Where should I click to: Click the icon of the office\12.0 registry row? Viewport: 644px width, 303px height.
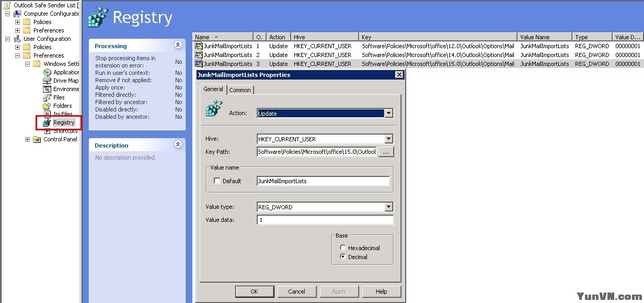point(199,46)
